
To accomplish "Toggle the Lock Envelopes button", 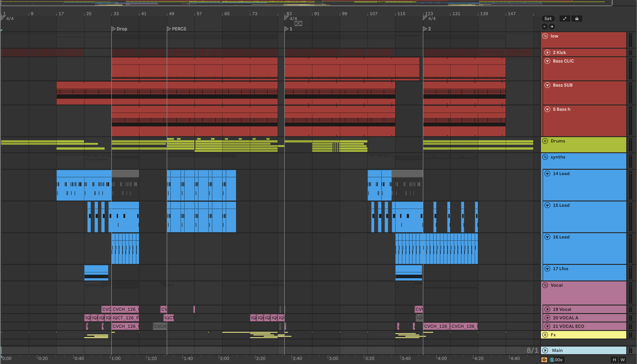I will click(577, 19).
